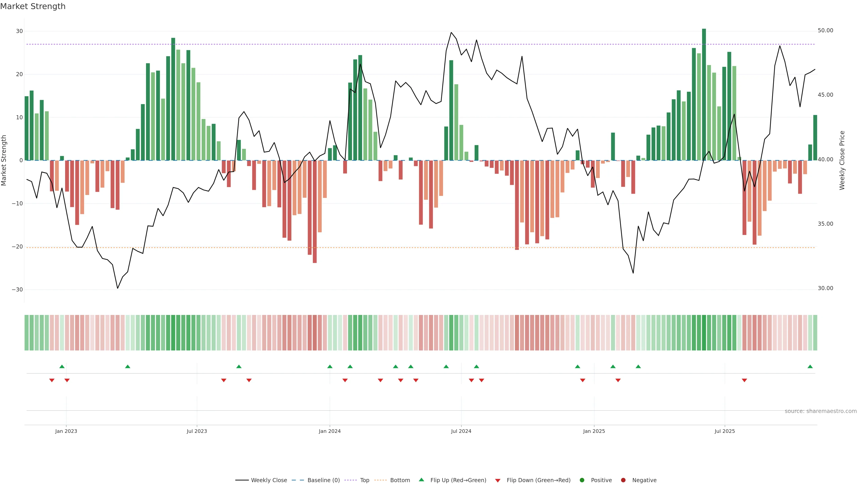Viewport: 868px width, 488px height.
Task: Click the 50.00 weekly close price label
Action: point(825,31)
